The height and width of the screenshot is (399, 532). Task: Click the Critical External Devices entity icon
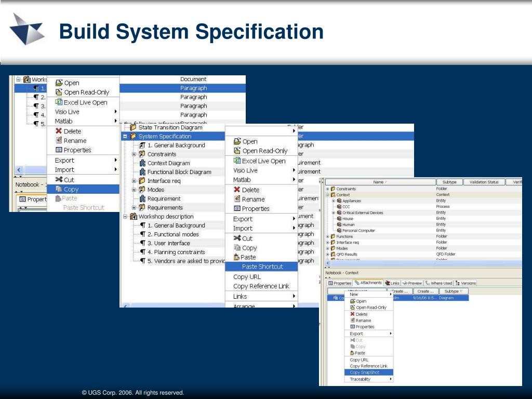(339, 212)
